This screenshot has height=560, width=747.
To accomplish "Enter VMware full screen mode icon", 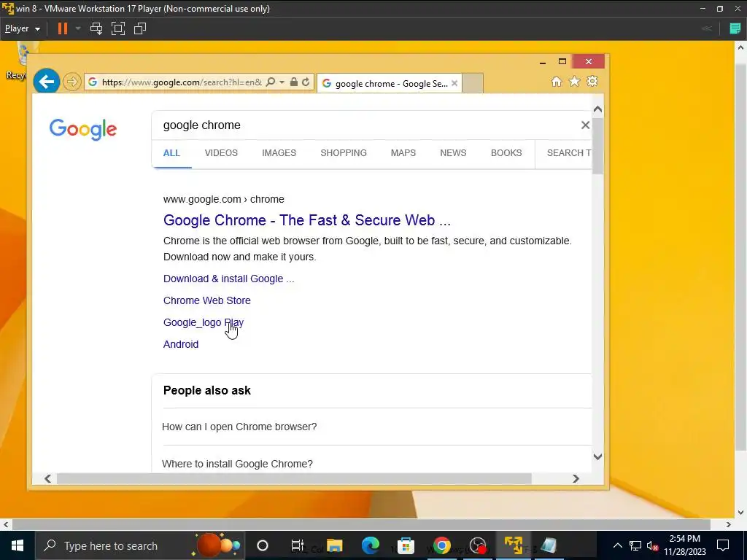I will coord(117,28).
